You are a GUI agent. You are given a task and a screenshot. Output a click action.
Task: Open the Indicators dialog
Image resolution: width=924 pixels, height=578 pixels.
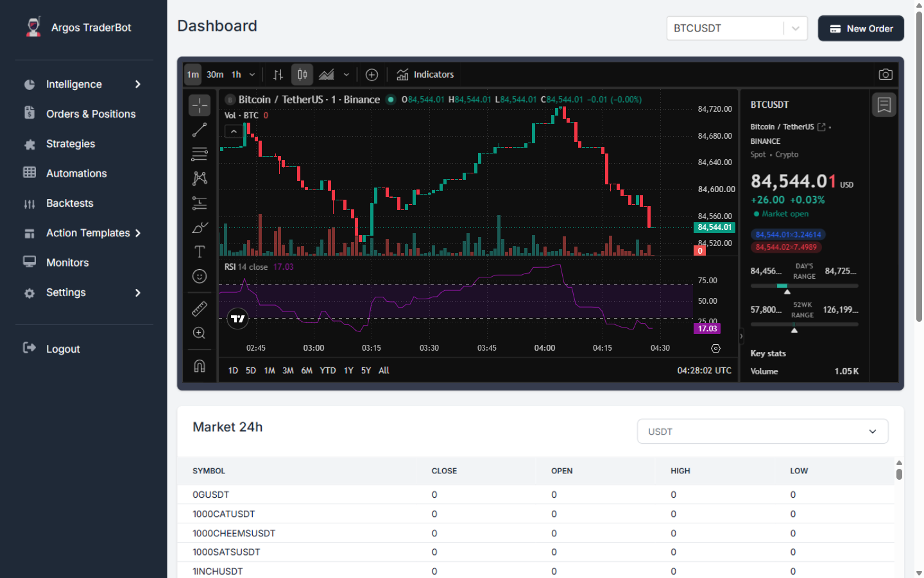tap(425, 74)
